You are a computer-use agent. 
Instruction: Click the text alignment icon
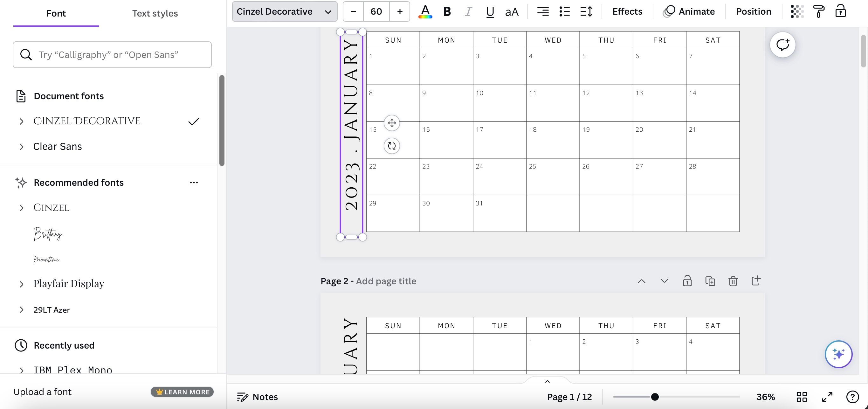click(x=542, y=12)
